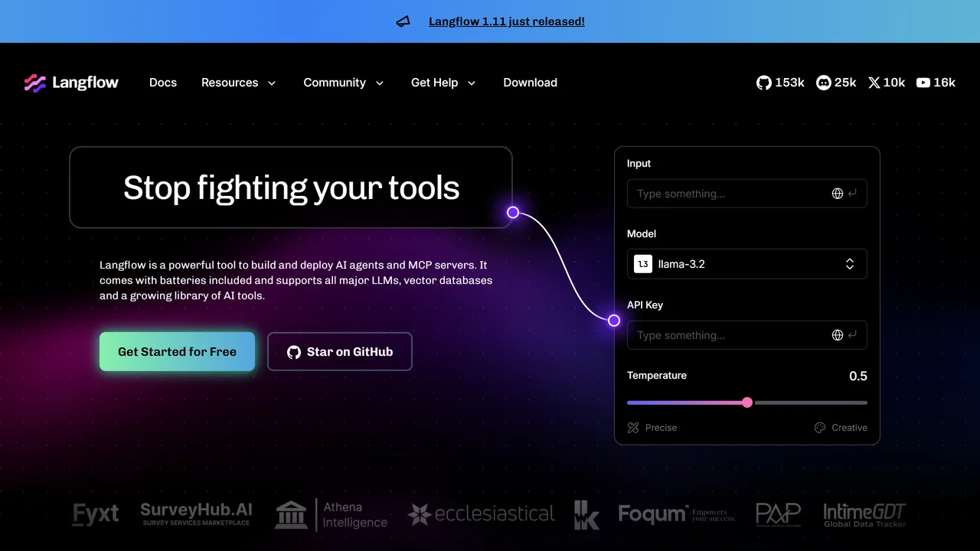The image size is (980, 551).
Task: Click the GitHub icon showing 153k
Action: pos(764,83)
